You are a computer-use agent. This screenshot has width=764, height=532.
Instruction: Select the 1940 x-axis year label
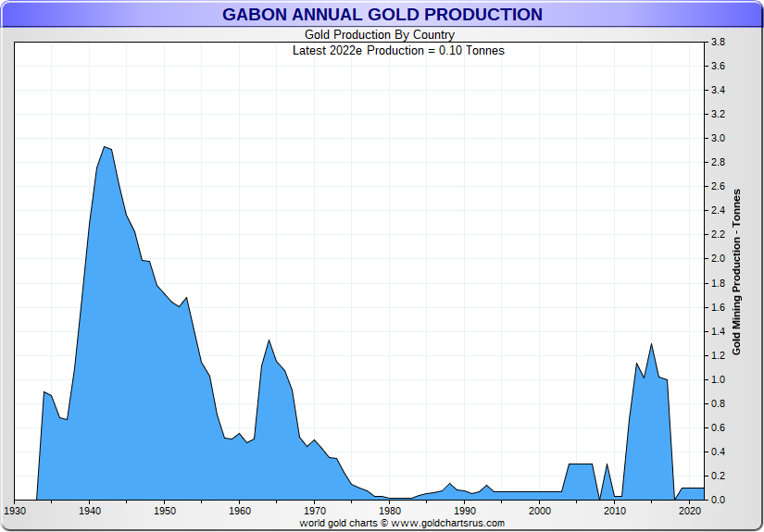click(x=90, y=511)
